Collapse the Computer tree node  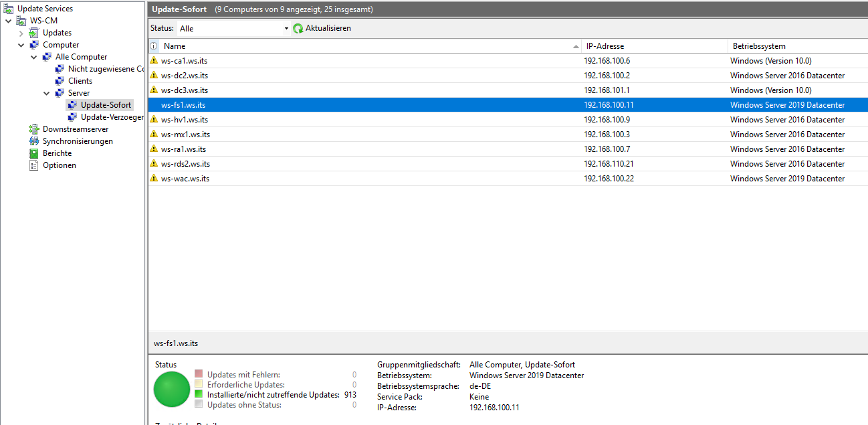pyautogui.click(x=21, y=45)
